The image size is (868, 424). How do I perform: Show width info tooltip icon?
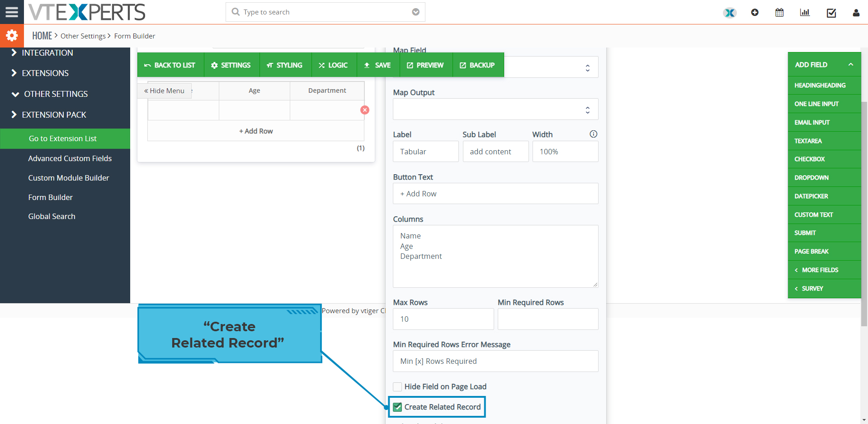point(594,134)
